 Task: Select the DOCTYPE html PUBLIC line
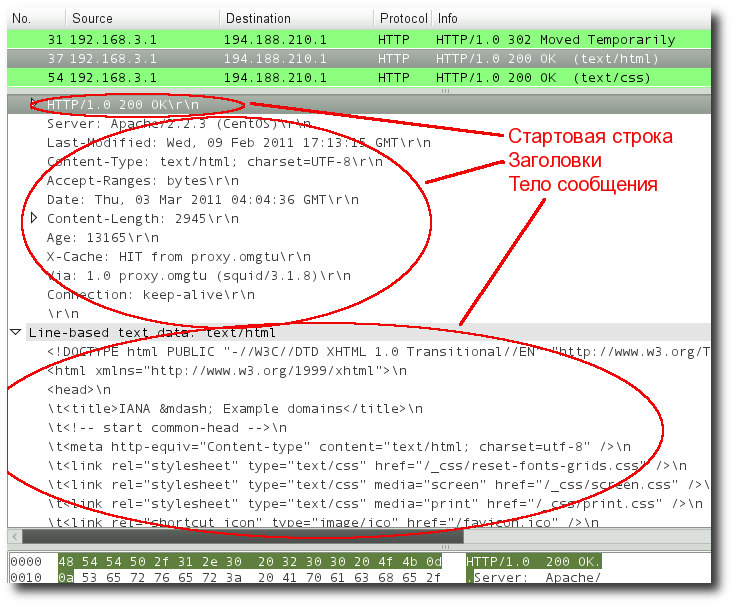pyautogui.click(x=378, y=352)
